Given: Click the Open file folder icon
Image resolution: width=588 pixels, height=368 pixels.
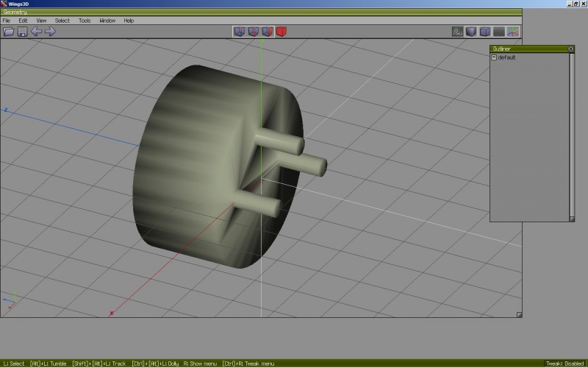Looking at the screenshot, I should click(x=9, y=32).
